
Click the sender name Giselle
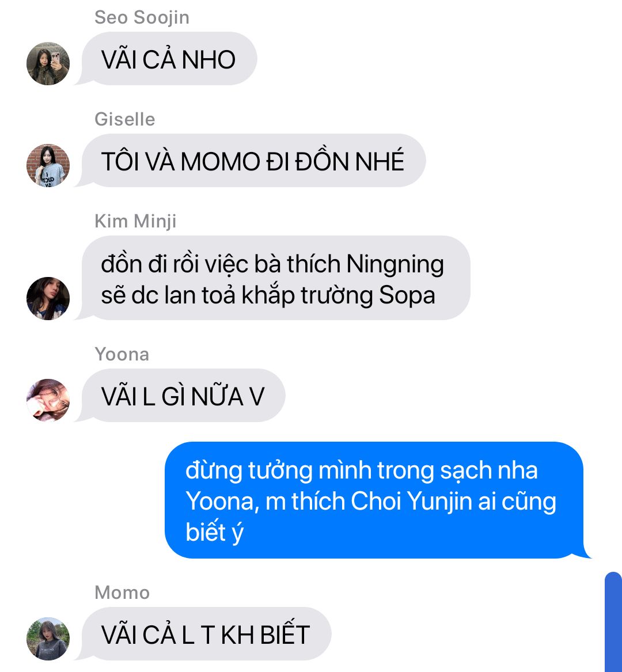[125, 120]
